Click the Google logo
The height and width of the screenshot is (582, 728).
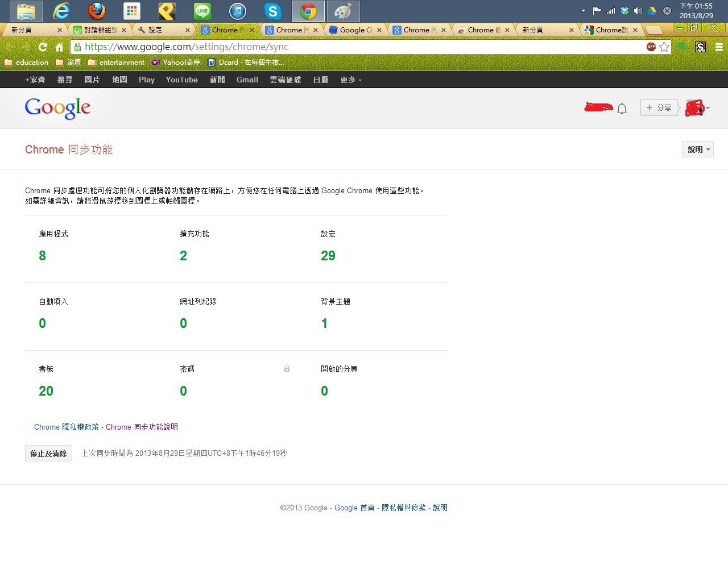click(57, 108)
